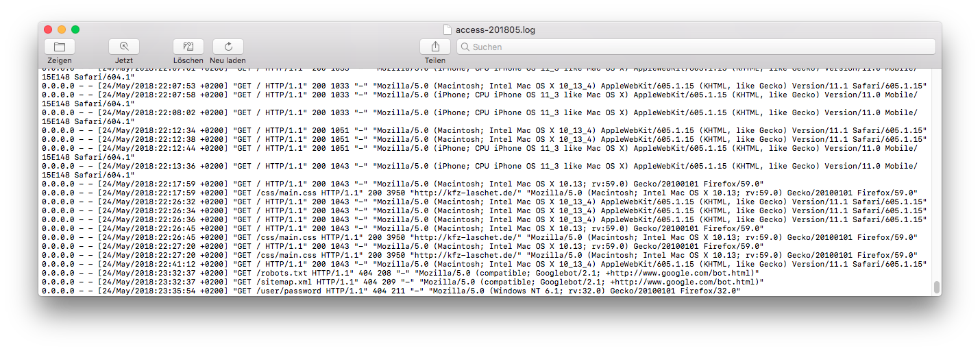
Task: Select the /user/password 404 request line
Action: 391,291
